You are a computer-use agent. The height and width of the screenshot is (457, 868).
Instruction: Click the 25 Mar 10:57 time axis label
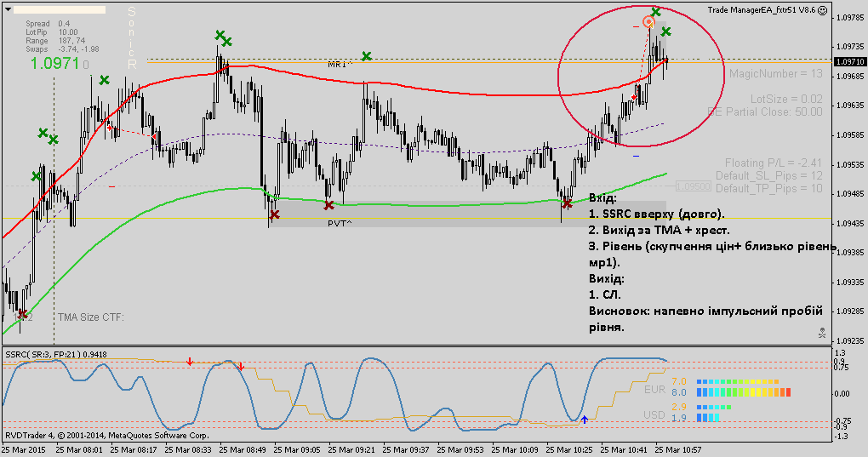678,450
